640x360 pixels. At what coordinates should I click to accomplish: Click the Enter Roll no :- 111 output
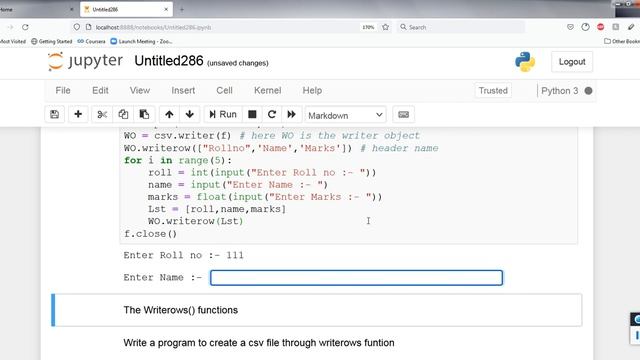click(183, 256)
